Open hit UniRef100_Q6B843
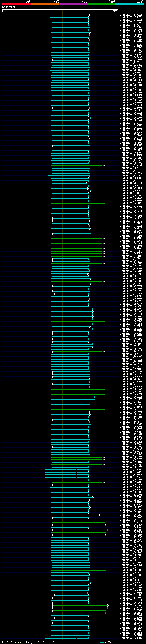The image size is (146, 644). 131,605
